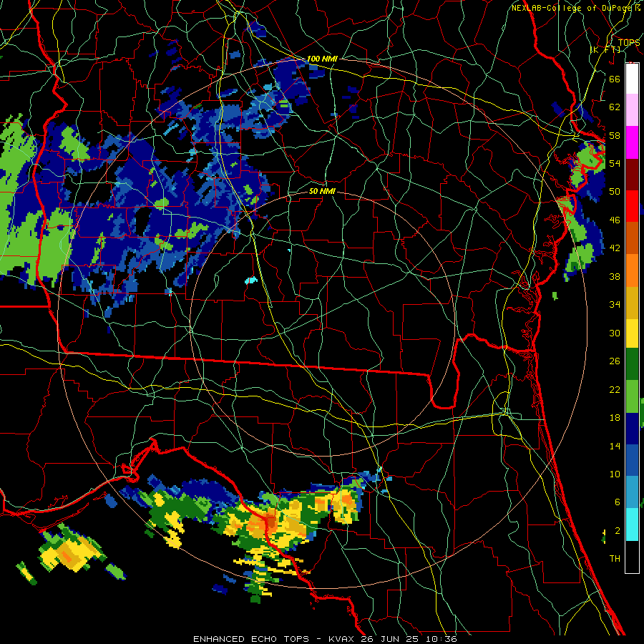Click the "66" legend value
This screenshot has height=644, width=644.
point(615,79)
